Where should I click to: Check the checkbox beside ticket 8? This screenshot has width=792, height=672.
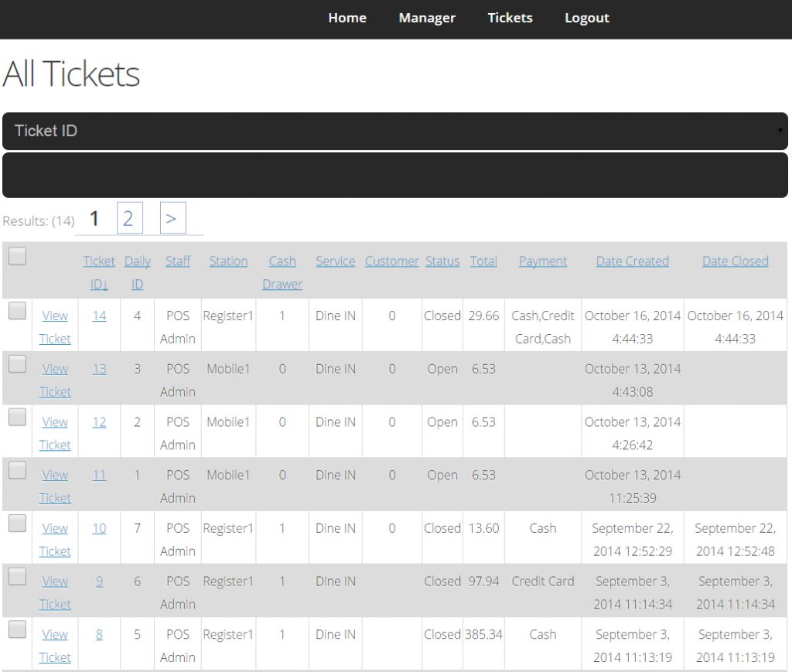[17, 629]
